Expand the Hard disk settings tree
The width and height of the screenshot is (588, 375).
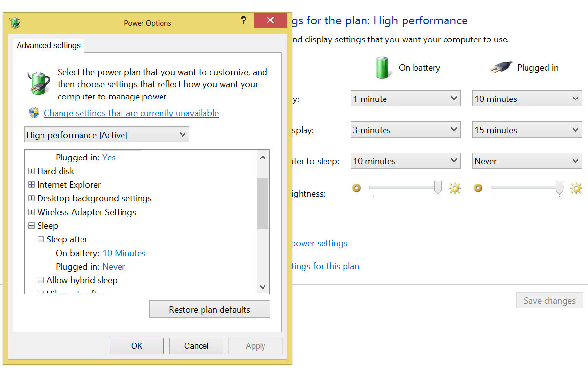click(31, 171)
